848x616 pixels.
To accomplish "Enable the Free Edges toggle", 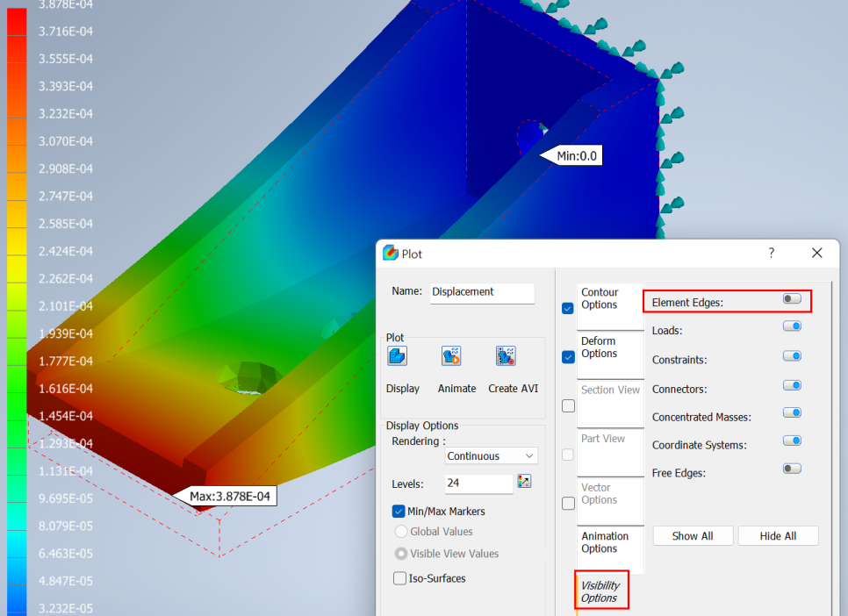I will coord(792,469).
